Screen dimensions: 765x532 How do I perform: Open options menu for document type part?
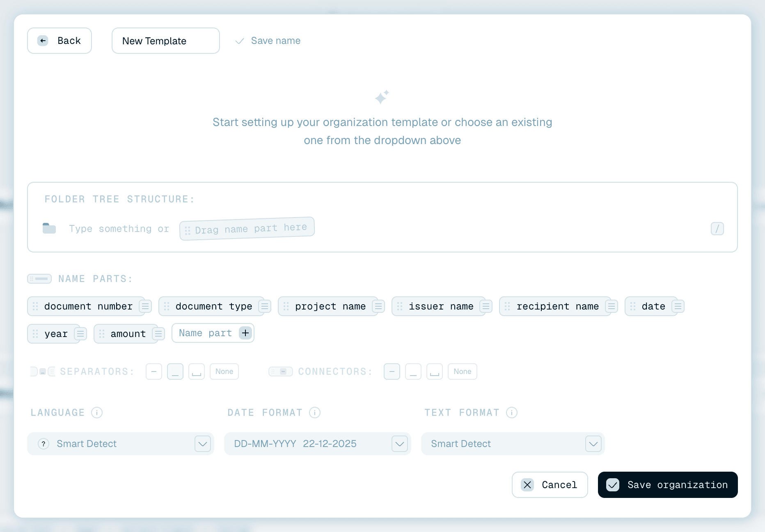pos(265,306)
